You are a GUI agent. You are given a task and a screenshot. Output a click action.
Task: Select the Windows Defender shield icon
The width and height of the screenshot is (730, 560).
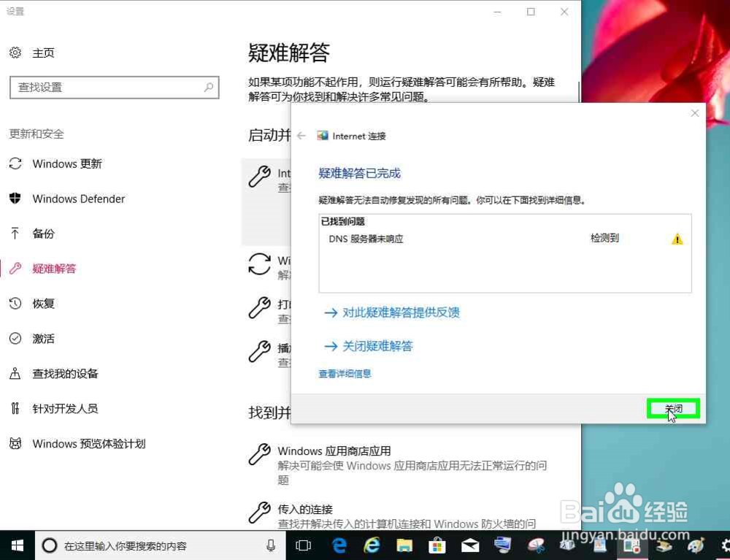(x=15, y=199)
